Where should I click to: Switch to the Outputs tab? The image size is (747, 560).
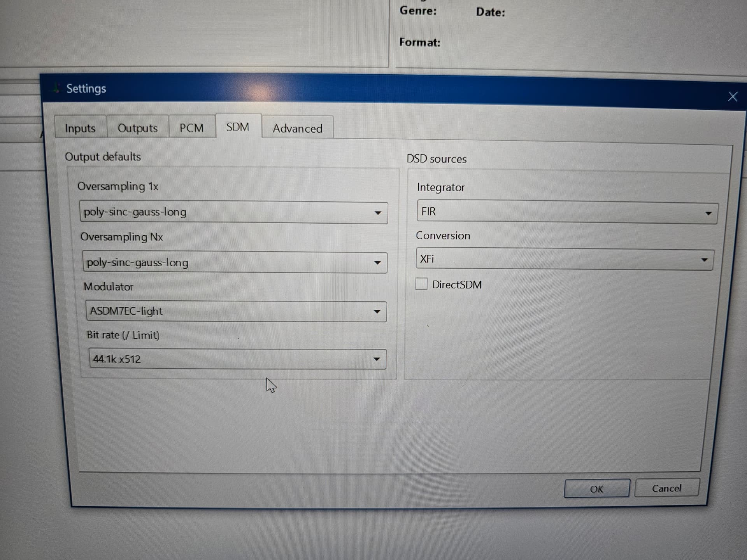pos(137,128)
